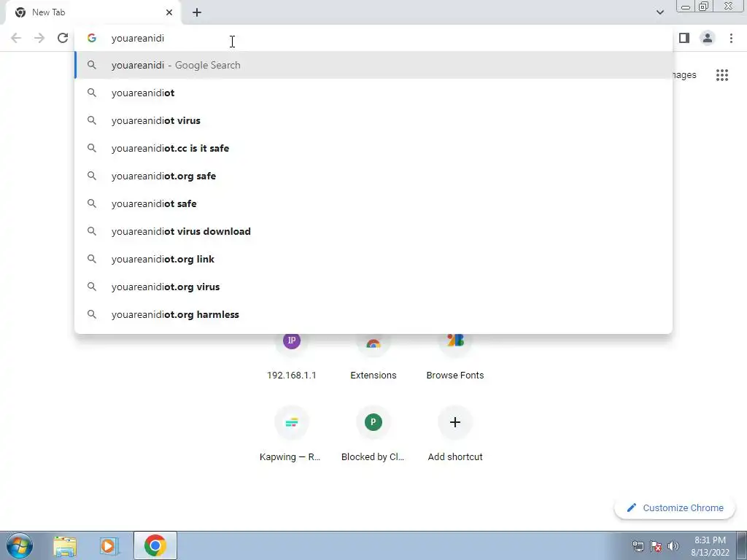
Task: Click the 192.168.1.1 IP shortcut icon
Action: (x=292, y=341)
